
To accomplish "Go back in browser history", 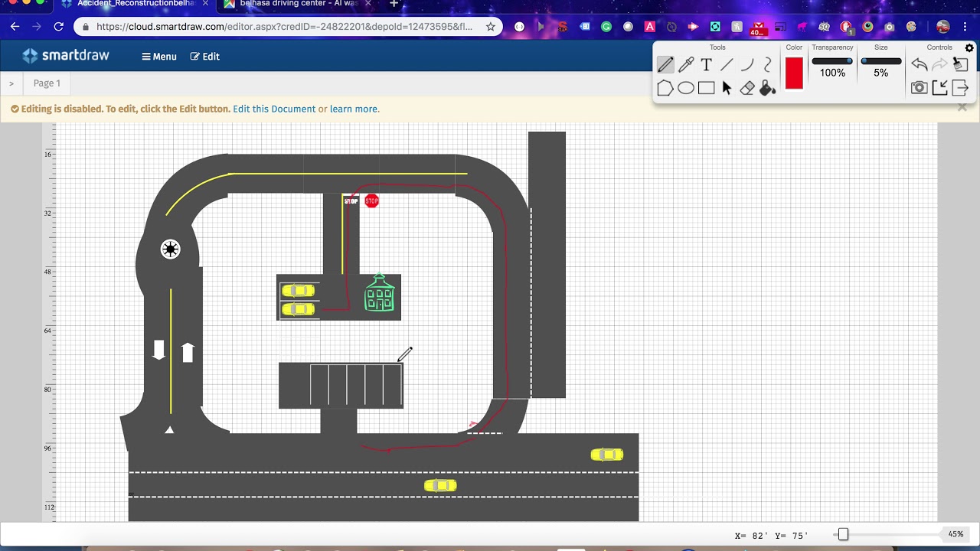I will click(x=15, y=27).
